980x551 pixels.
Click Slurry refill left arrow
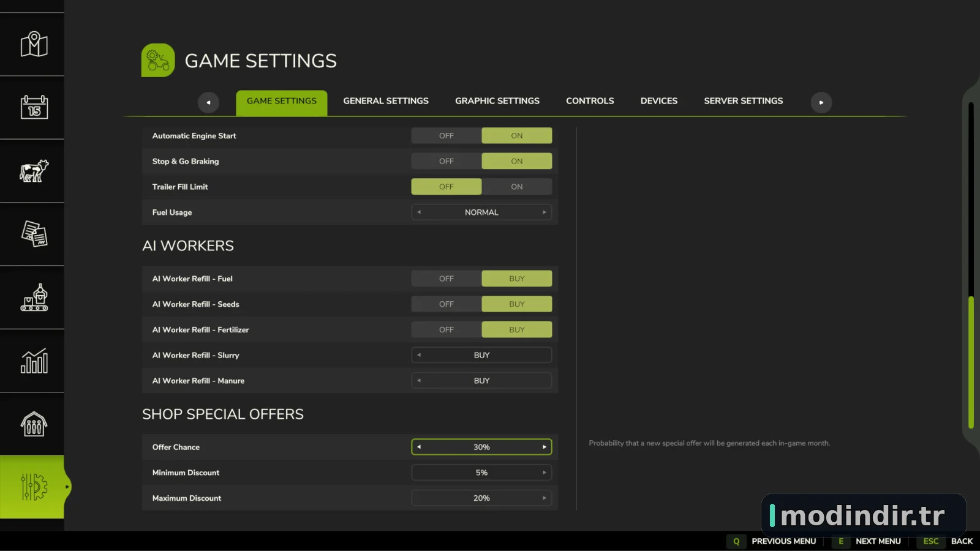click(419, 355)
